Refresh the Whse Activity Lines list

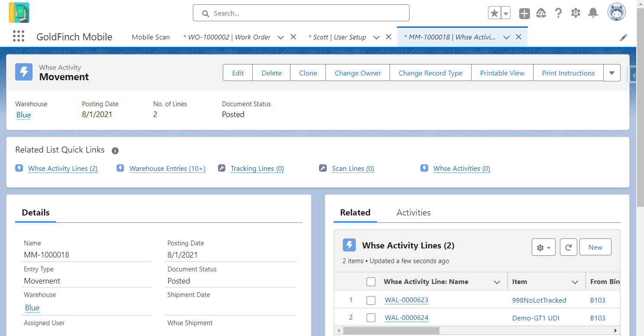coord(568,247)
